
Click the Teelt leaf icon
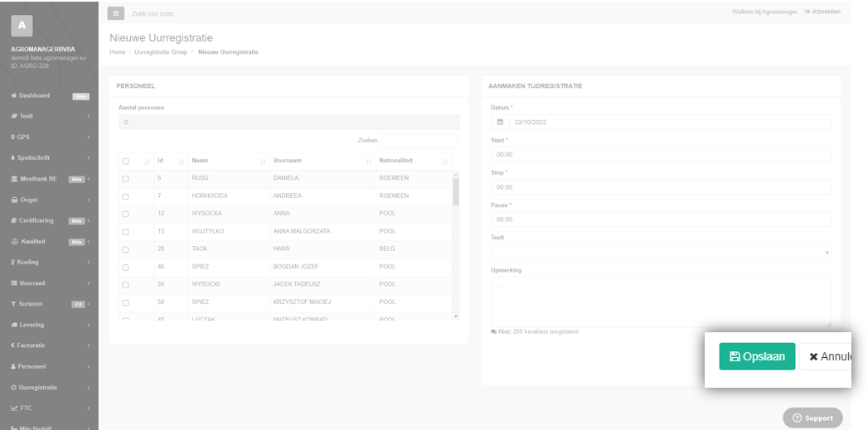[14, 116]
